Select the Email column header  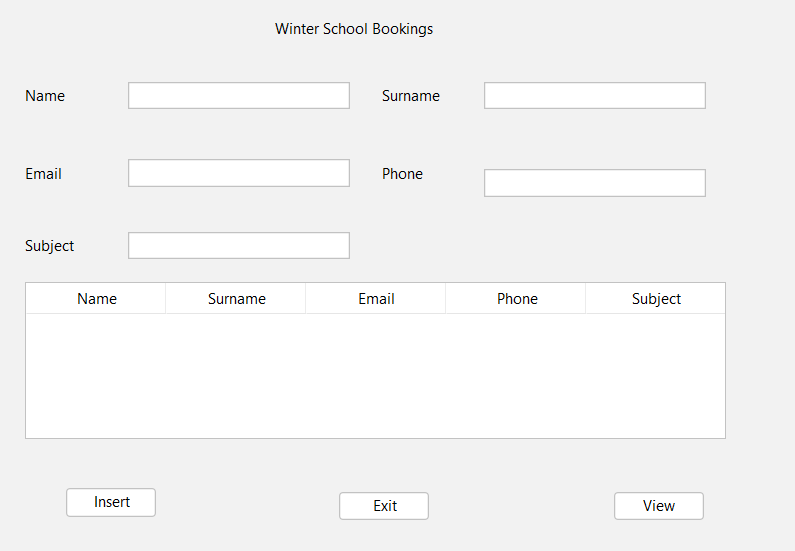point(376,299)
